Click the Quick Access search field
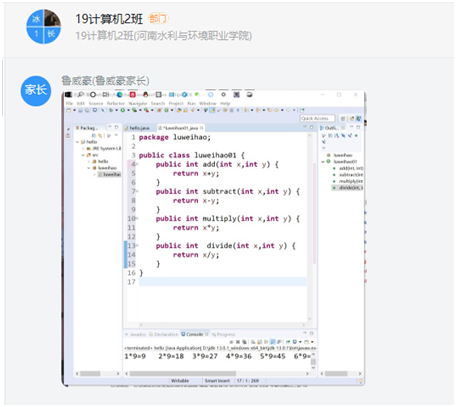Viewport: 456px width, 407px height. click(x=317, y=118)
